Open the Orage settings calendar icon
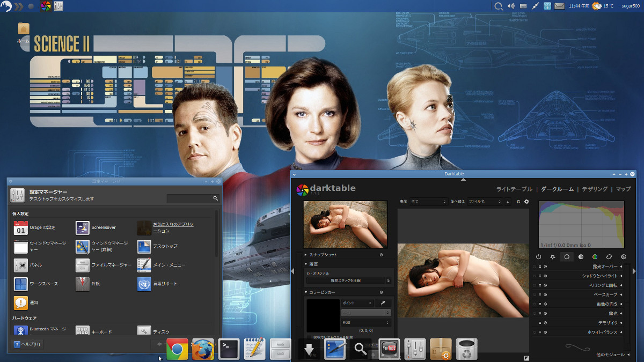 coord(20,227)
